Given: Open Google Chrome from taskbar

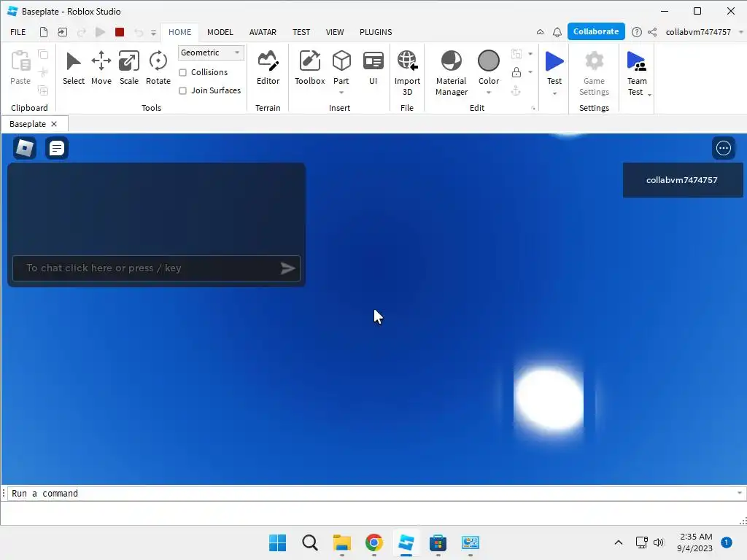Looking at the screenshot, I should (374, 542).
